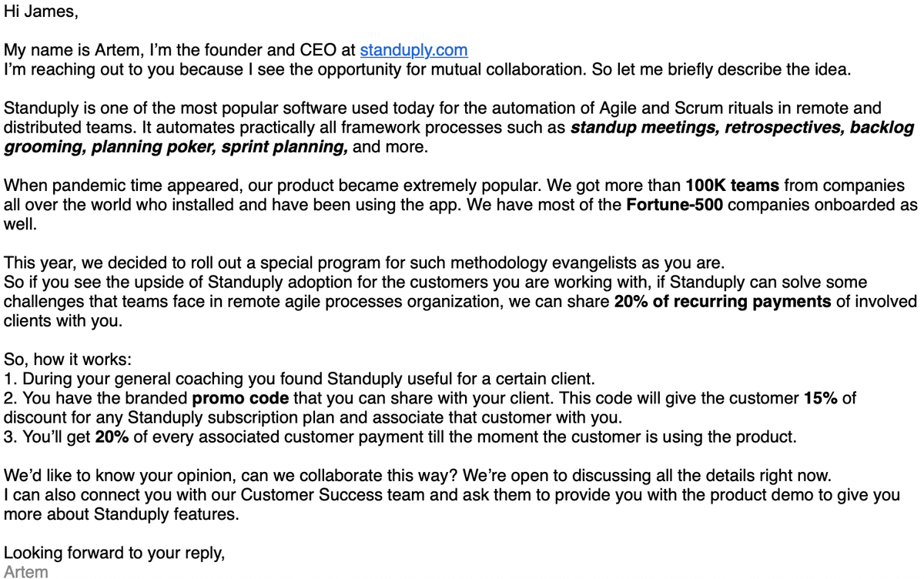Click the italic 'retrospectives' word
Screen dimensions: 924x579
(782, 128)
